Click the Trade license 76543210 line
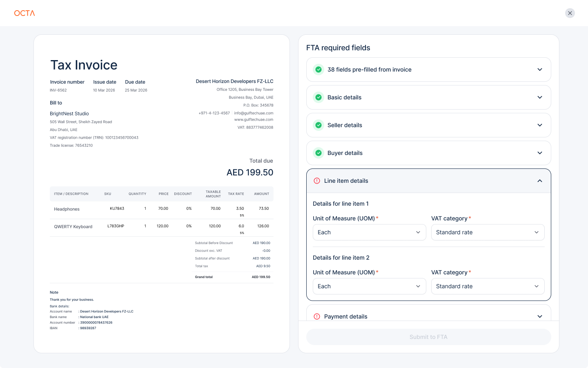 click(x=71, y=146)
